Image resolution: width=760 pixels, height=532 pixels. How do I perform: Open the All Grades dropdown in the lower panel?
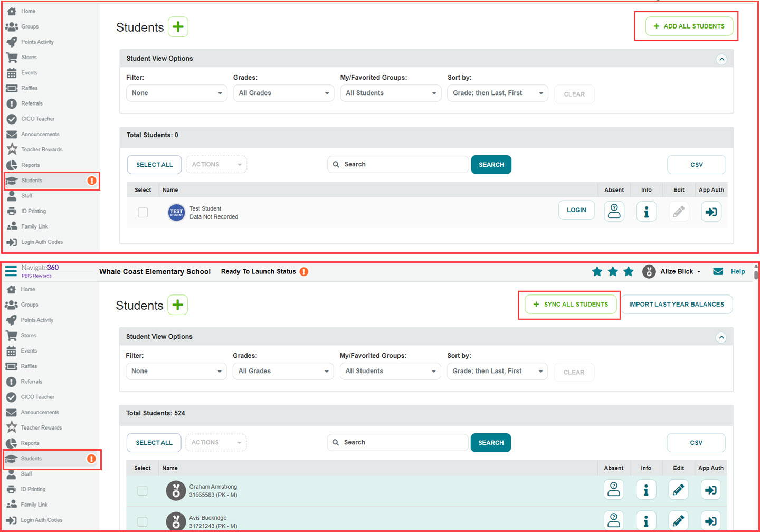click(283, 371)
